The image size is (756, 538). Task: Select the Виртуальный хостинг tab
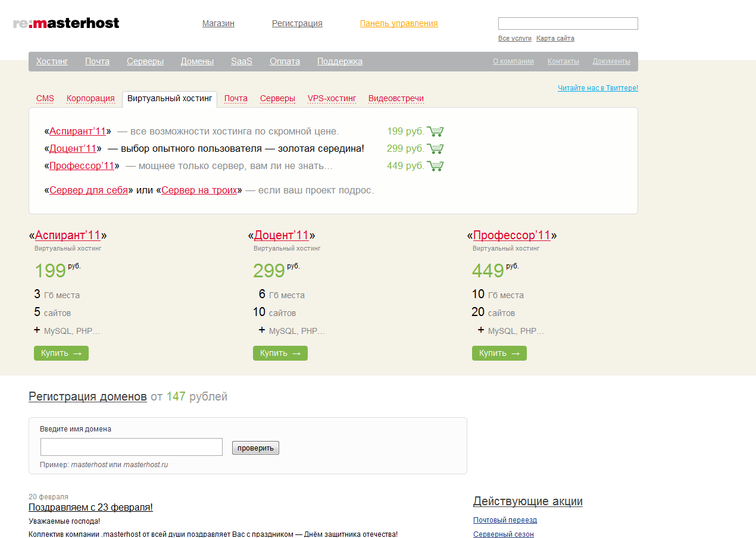tap(170, 99)
